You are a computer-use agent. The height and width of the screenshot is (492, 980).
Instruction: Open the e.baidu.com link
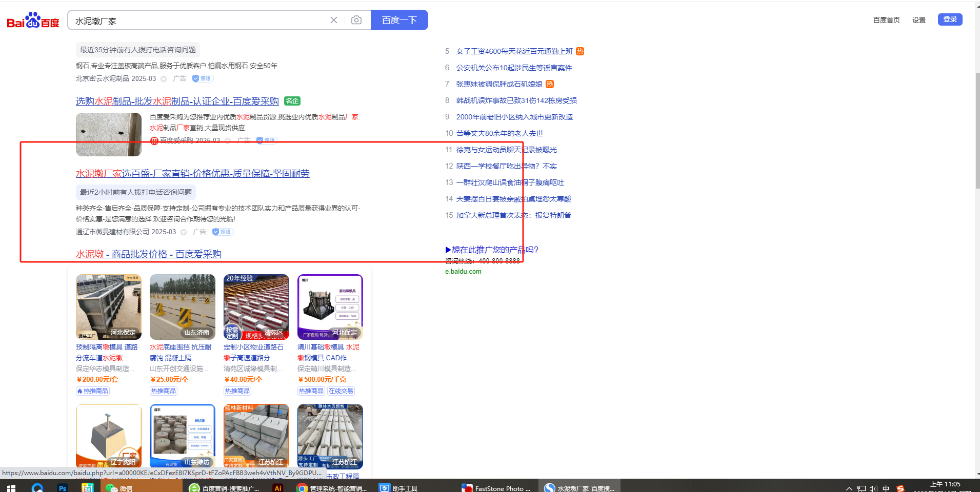pyautogui.click(x=463, y=272)
